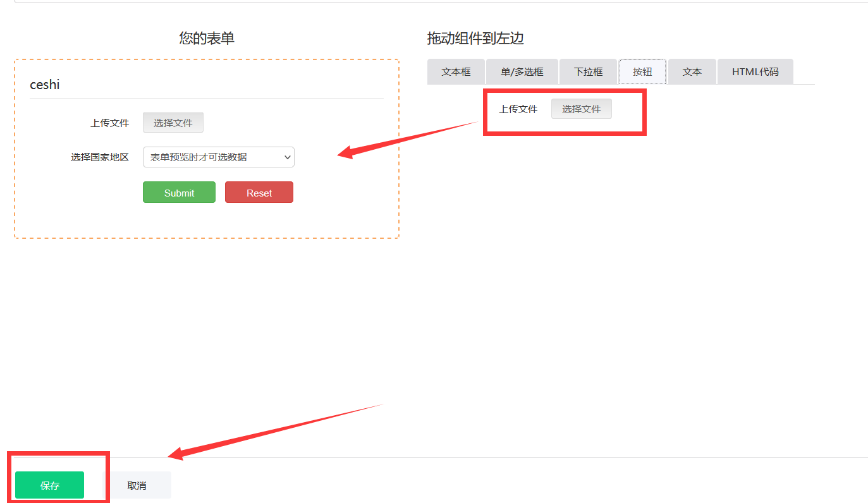Click the 按钮 tab
This screenshot has width=868, height=503.
click(642, 72)
